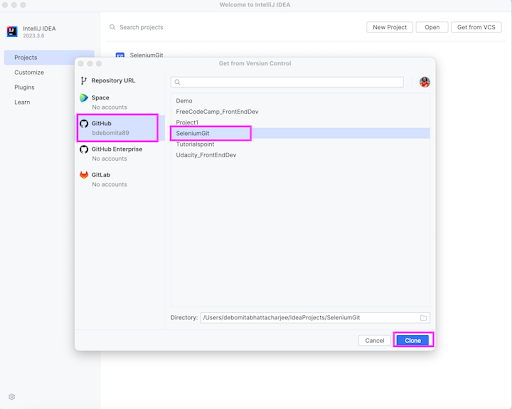Close the Get from Version Control dialog
512x409 pixels.
81,64
